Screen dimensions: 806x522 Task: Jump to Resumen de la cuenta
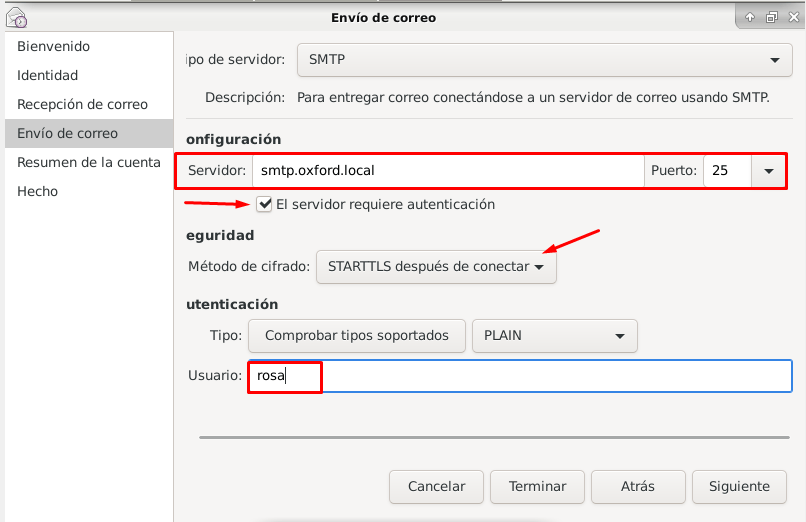pos(88,162)
